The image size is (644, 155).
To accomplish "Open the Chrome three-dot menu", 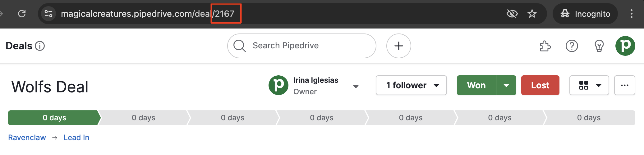I will [631, 14].
